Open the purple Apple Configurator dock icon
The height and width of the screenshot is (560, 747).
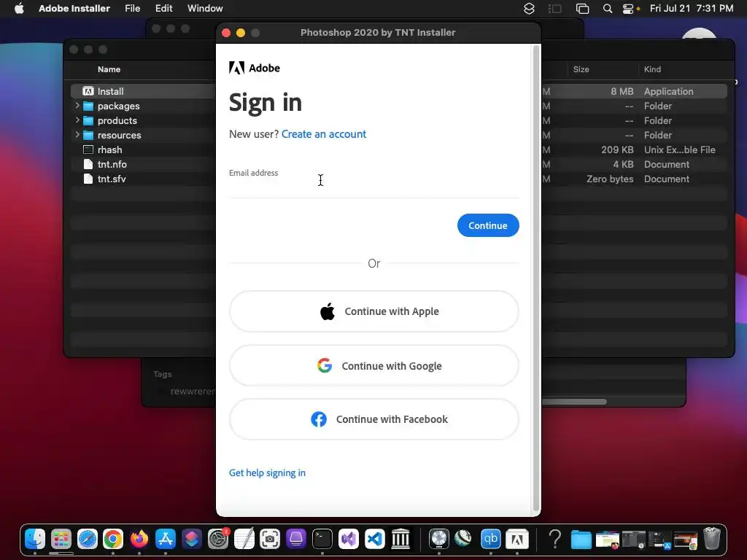[x=296, y=539]
